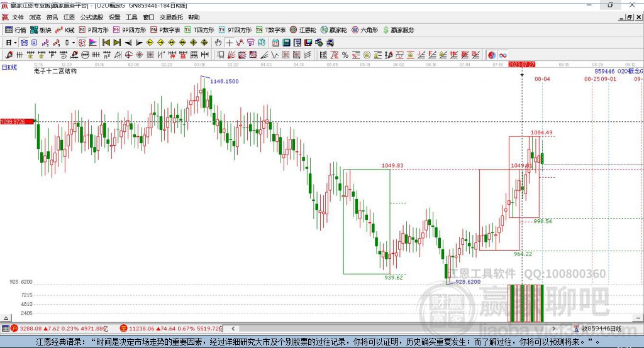Open the calculator tool
The image size is (644, 348).
[287, 43]
